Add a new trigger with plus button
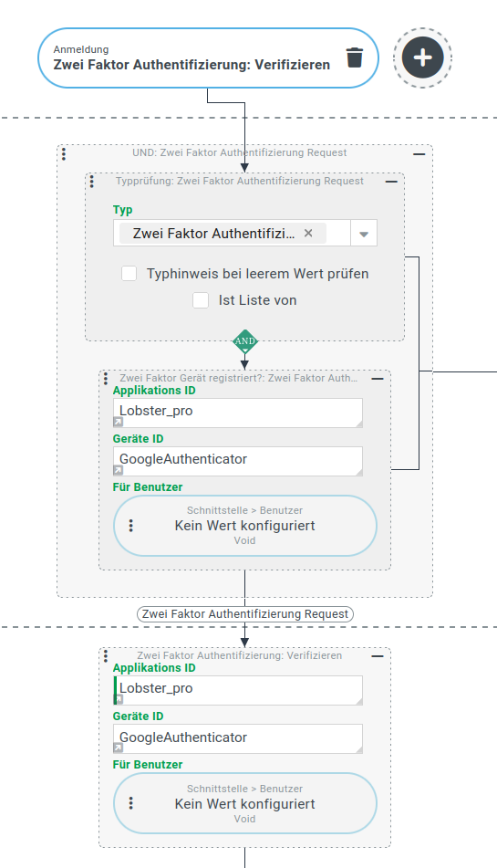The image size is (497, 868). click(x=423, y=58)
